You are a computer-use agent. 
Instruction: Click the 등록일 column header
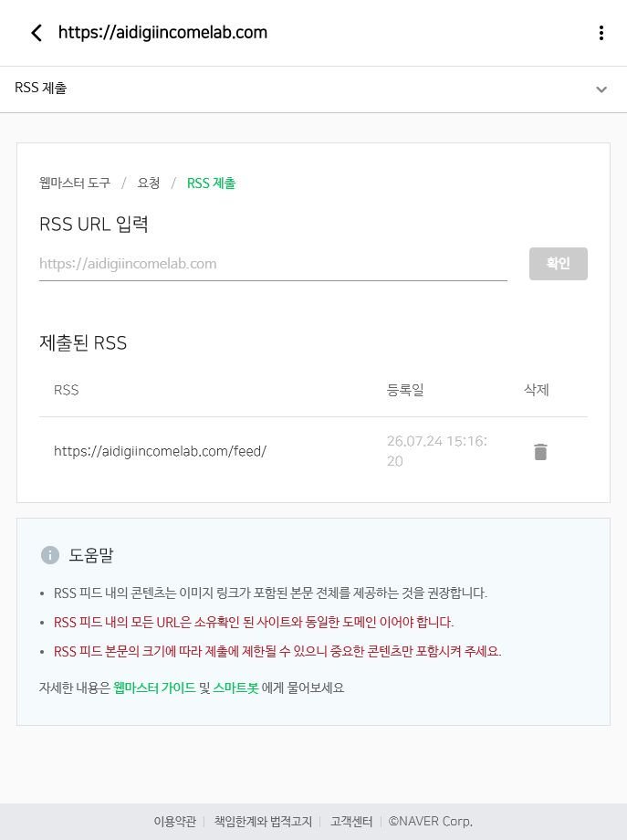[405, 390]
